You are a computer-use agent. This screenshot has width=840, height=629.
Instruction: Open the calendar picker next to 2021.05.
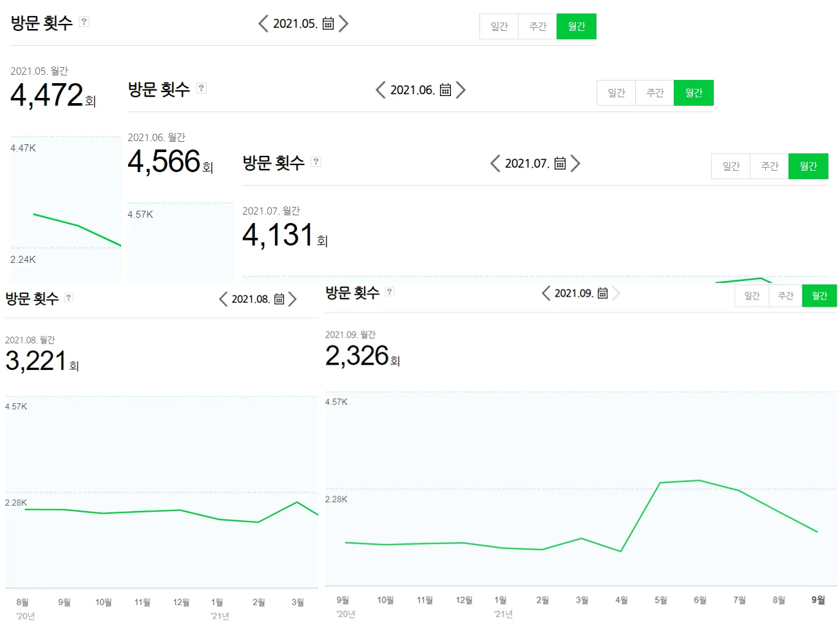tap(328, 24)
